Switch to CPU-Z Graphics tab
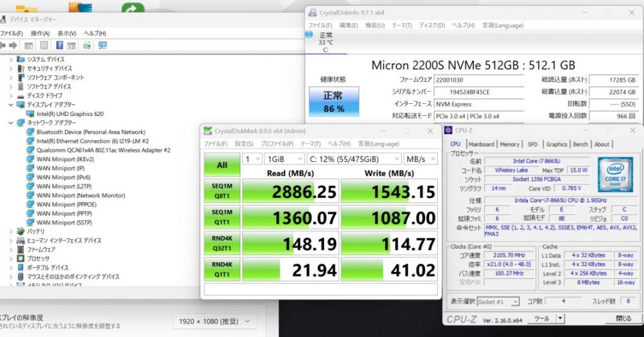644x337 pixels. (556, 144)
